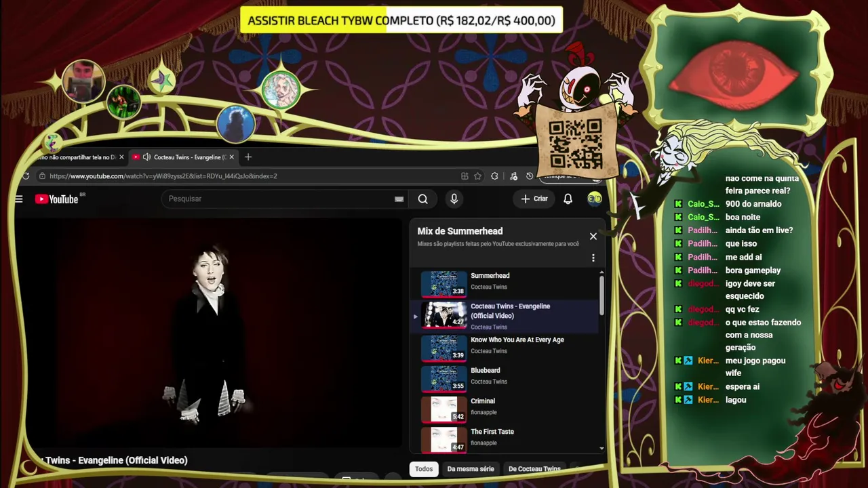Screen dimensions: 868x488
Task: Select the 'De Cocteau Twins' filter chip
Action: coord(534,469)
